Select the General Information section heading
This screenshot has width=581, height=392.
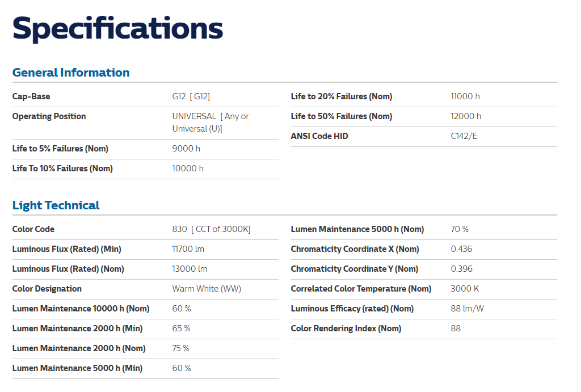pyautogui.click(x=71, y=73)
